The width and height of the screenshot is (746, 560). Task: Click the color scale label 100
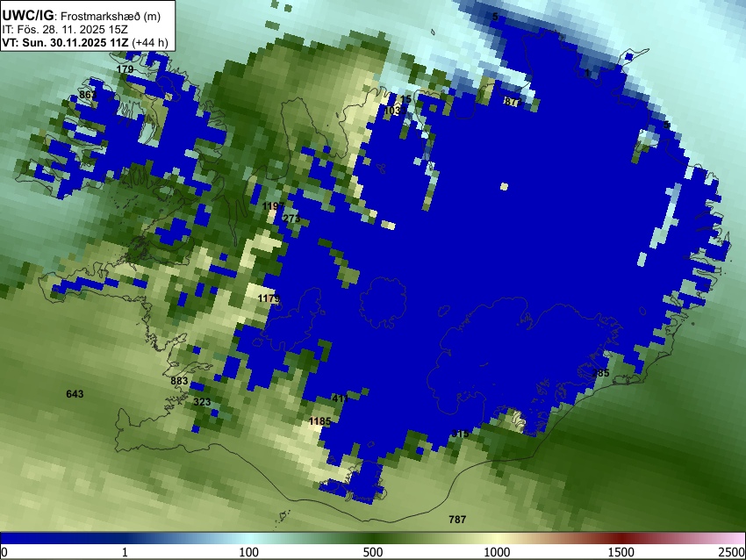[249, 552]
